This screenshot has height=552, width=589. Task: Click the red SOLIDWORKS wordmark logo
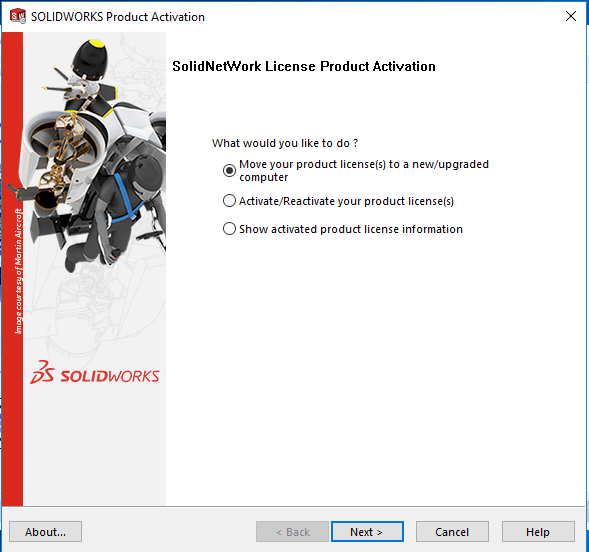click(110, 376)
